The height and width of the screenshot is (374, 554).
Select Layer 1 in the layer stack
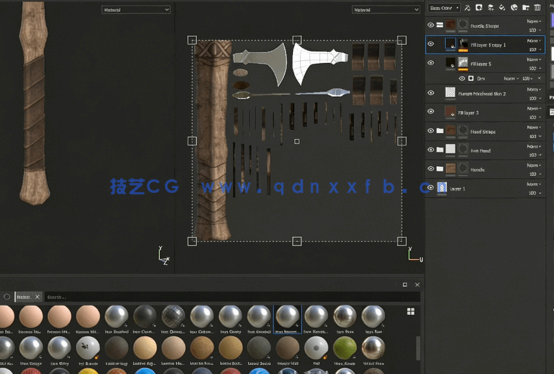(485, 188)
